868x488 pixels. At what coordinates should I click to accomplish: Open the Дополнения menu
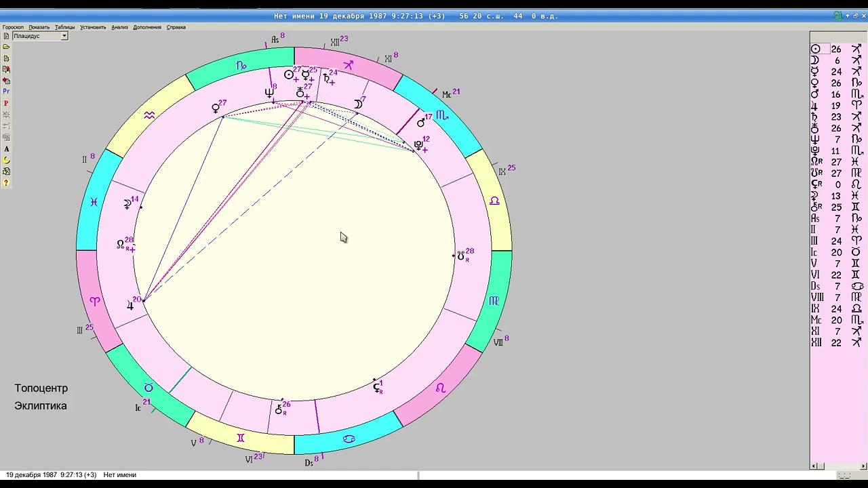click(x=147, y=27)
